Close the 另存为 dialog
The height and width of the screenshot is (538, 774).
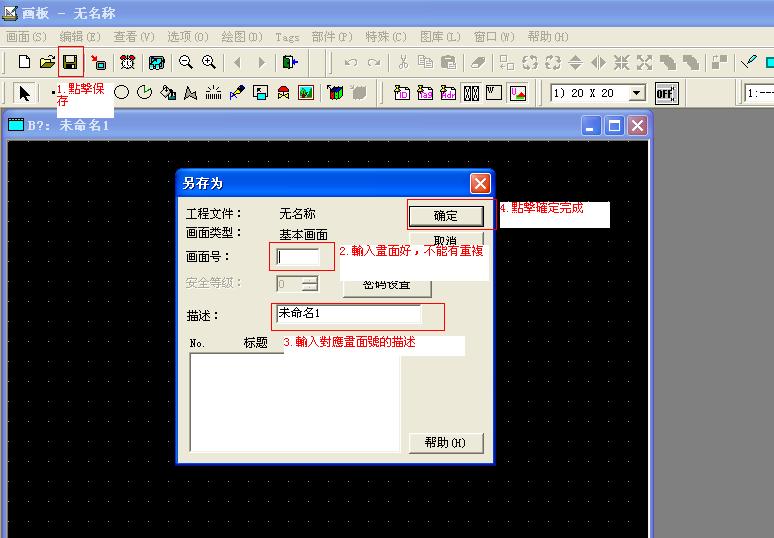click(480, 183)
